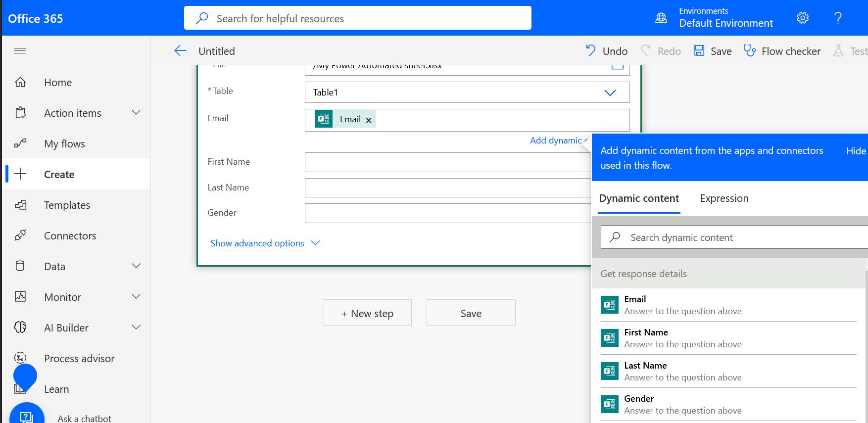
Task: Insert Gender dynamic content item
Action: [x=728, y=404]
